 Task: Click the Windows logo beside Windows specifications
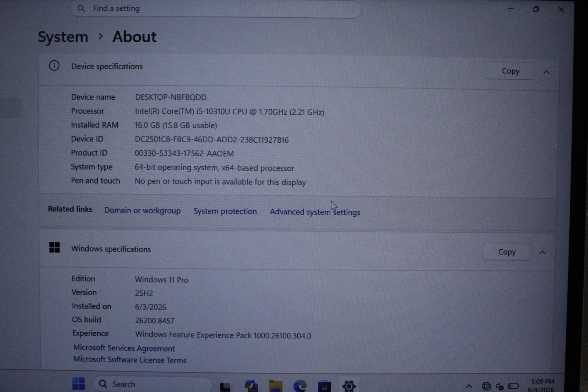54,247
